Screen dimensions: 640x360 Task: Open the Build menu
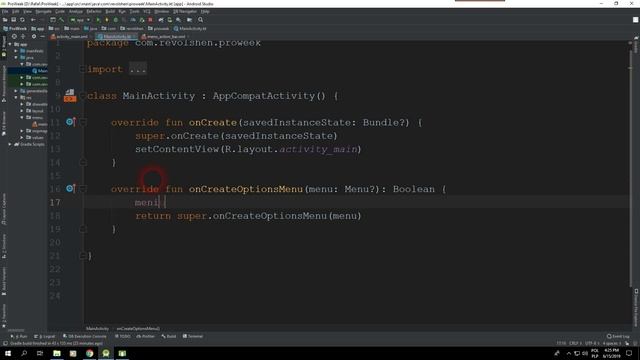coord(110,11)
